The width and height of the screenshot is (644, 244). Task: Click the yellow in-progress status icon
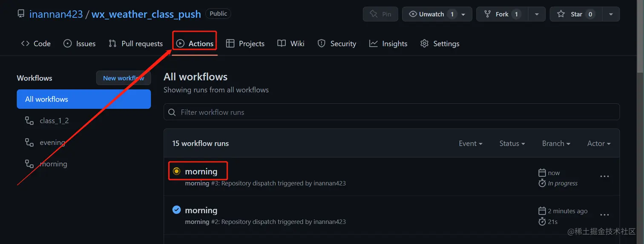[176, 171]
